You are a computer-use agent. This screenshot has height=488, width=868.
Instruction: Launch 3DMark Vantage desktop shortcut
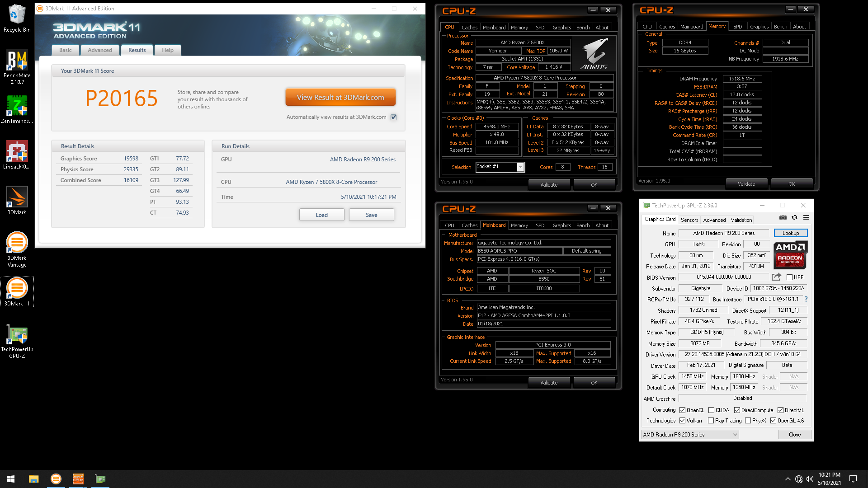click(x=17, y=249)
